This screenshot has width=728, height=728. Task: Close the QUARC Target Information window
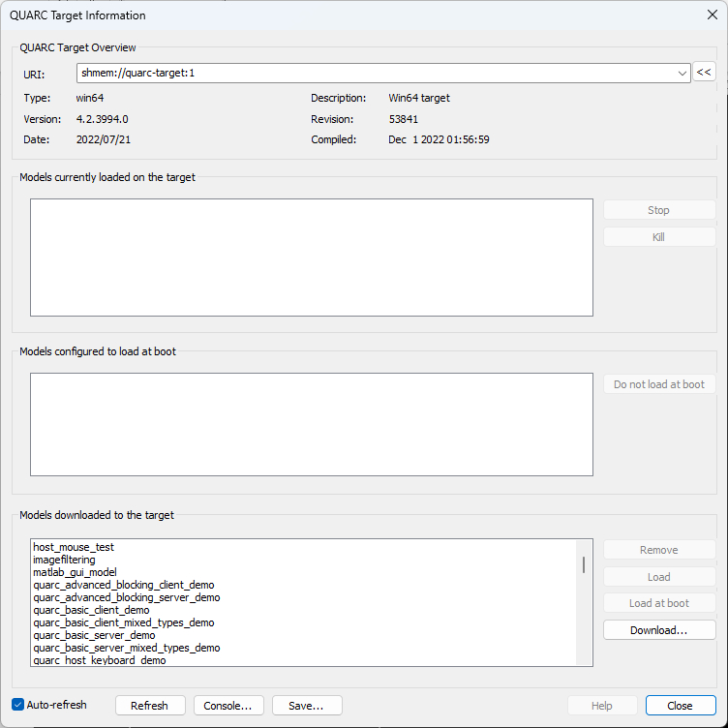click(x=713, y=15)
